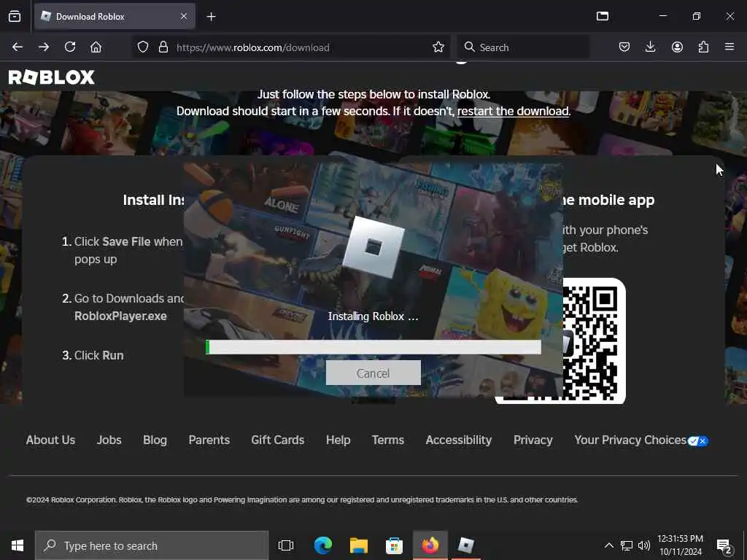The width and height of the screenshot is (747, 560).
Task: Open the extensions puzzle icon
Action: (703, 47)
